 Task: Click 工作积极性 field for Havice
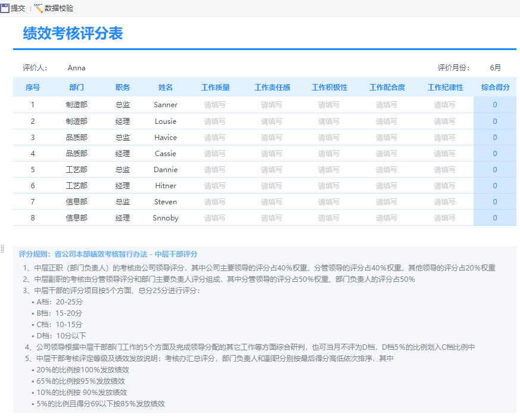click(x=329, y=137)
